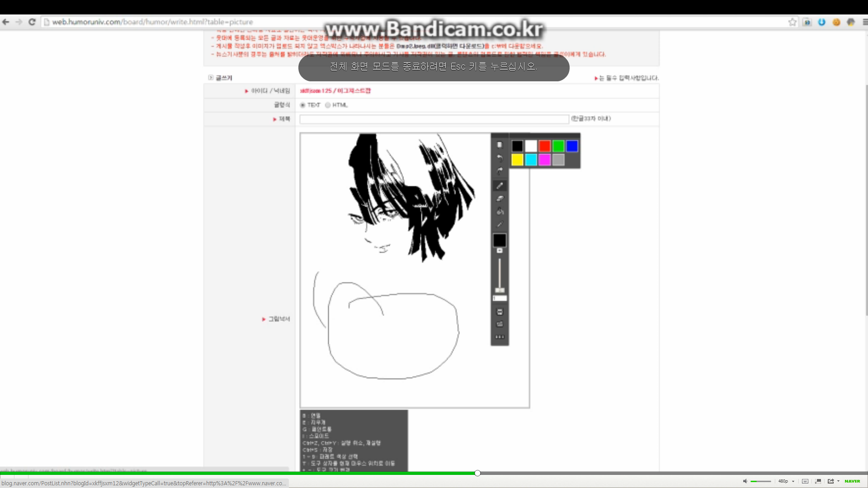Select the eyedropper color picker tool
Screen dimensions: 868x488
(x=500, y=224)
